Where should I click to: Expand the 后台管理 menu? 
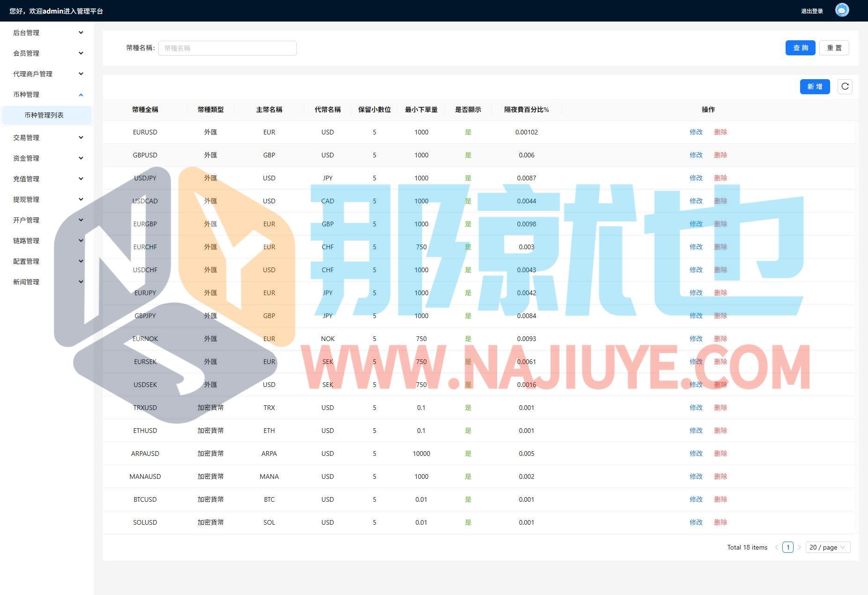(x=47, y=33)
